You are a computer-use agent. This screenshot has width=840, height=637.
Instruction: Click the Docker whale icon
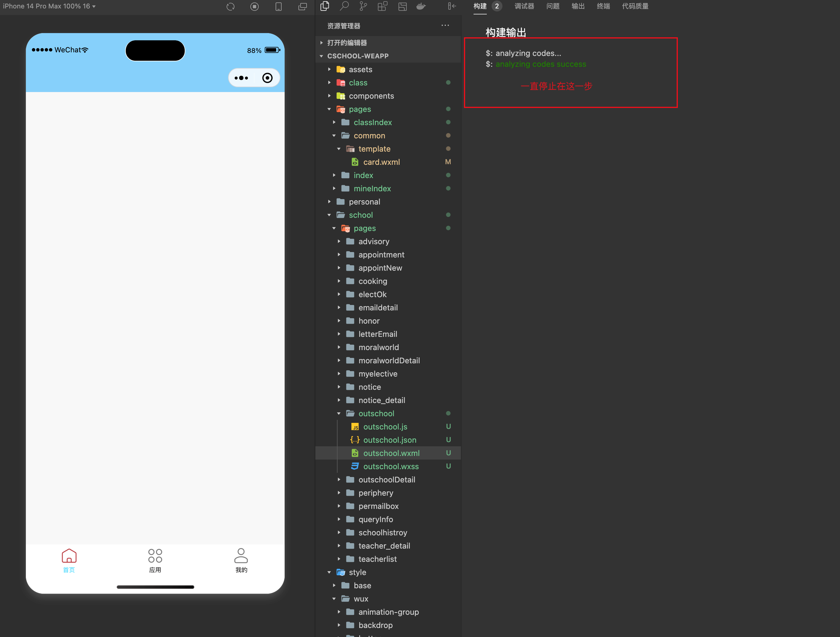[x=421, y=6]
